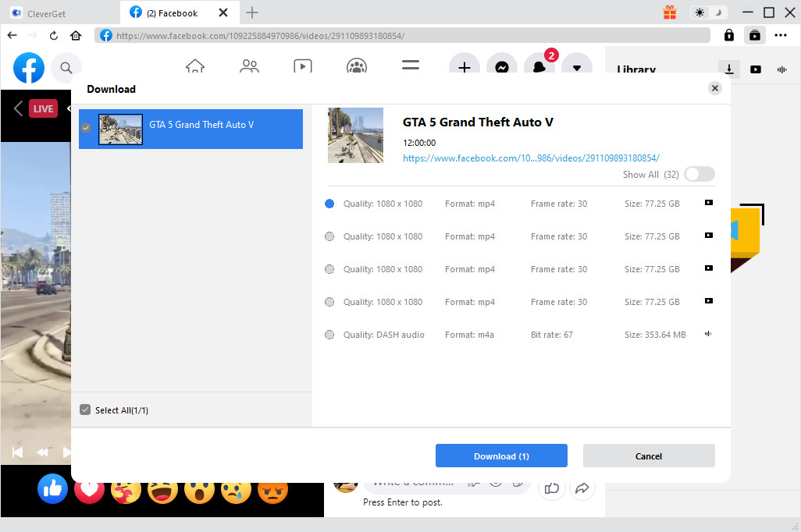Click the lock icon in toolbar
Image resolution: width=801 pixels, height=532 pixels.
729,35
